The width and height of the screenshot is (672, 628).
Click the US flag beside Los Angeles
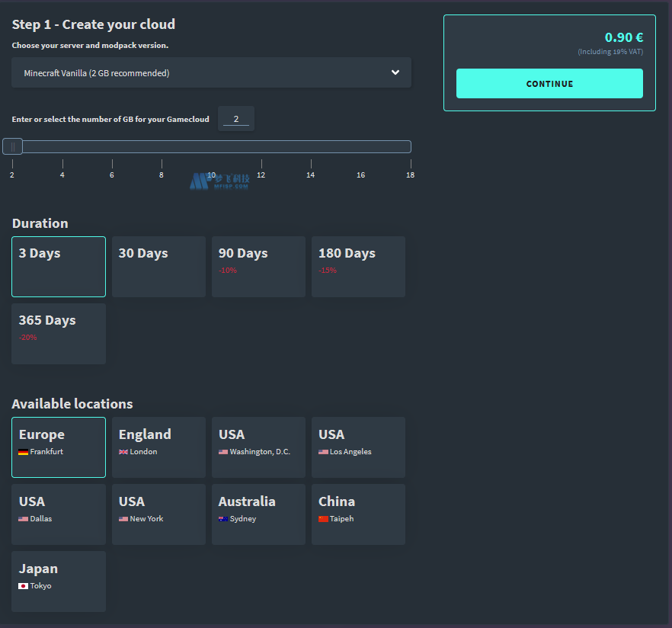[323, 452]
